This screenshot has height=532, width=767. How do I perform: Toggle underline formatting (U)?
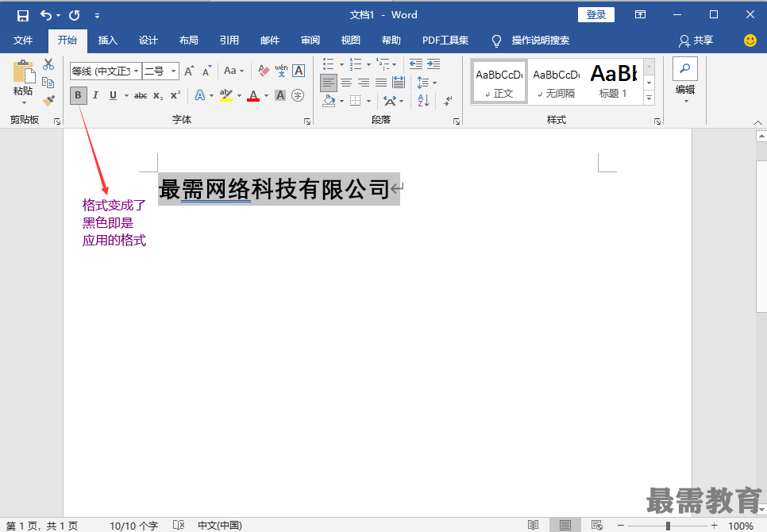(x=113, y=95)
